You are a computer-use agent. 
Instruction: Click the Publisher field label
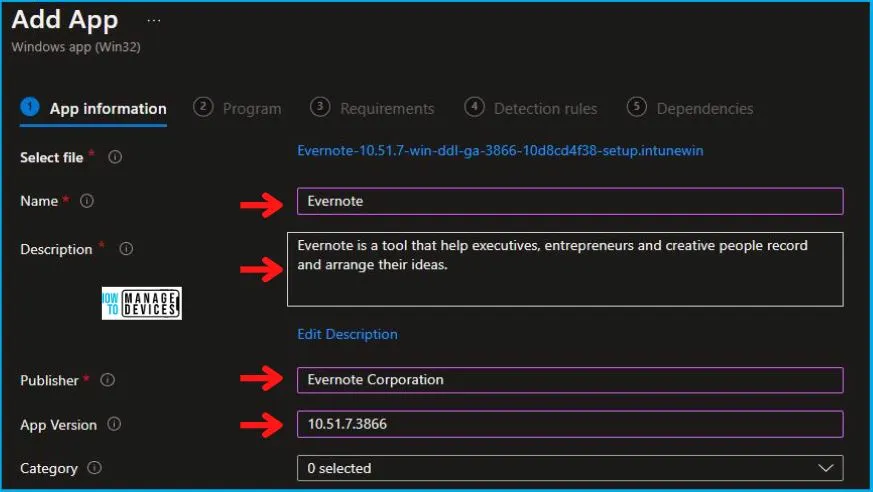(49, 380)
